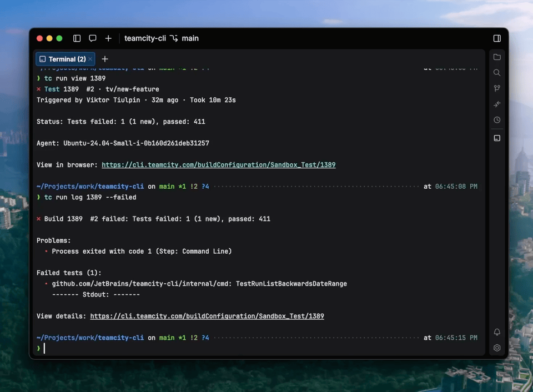Click the teamcity-cli project name
This screenshot has width=533, height=392.
(x=145, y=38)
